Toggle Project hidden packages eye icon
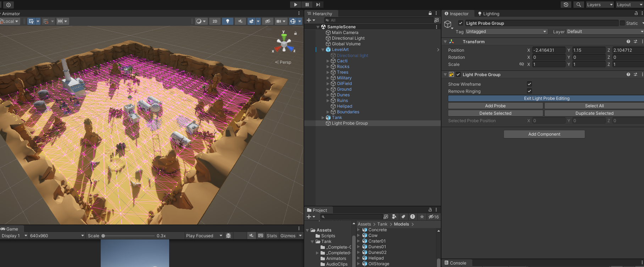This screenshot has height=267, width=644. coord(433,217)
